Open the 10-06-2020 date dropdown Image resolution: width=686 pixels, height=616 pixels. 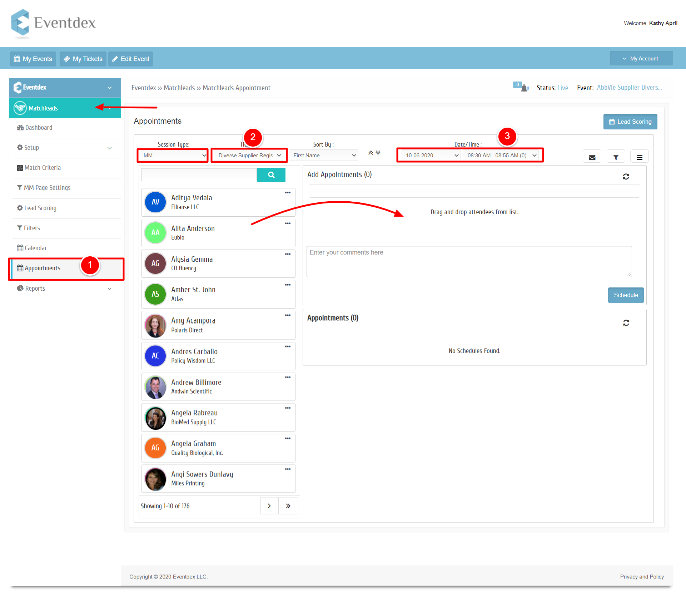pos(431,156)
